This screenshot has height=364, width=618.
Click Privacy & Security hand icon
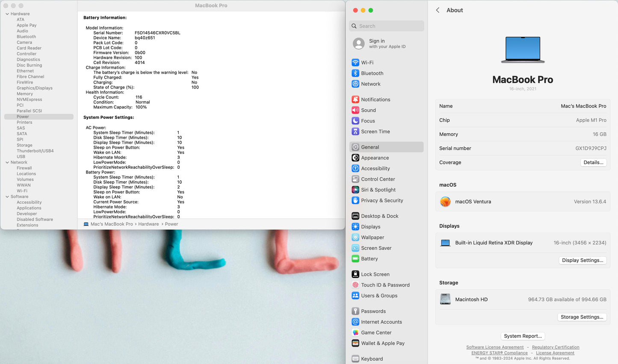[355, 200]
